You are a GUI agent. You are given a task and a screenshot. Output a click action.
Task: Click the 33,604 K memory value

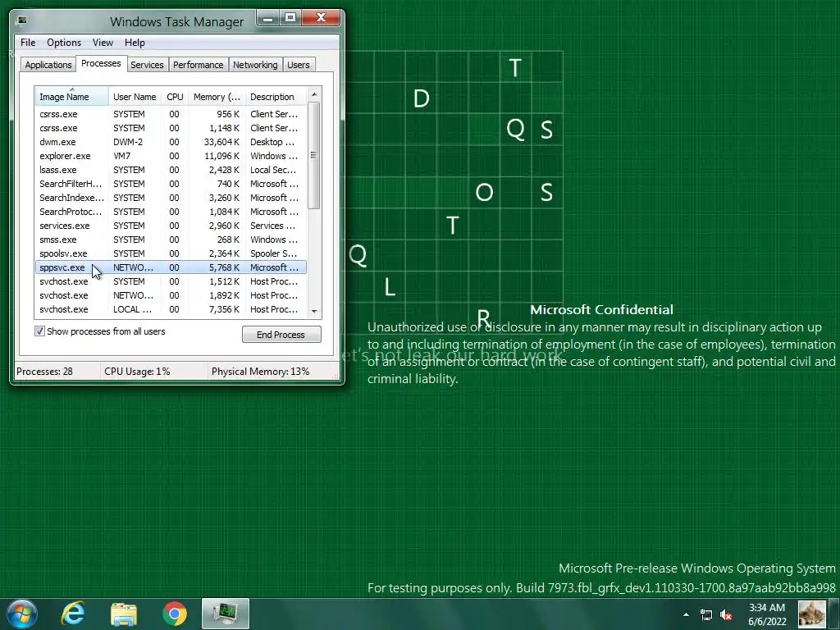221,142
